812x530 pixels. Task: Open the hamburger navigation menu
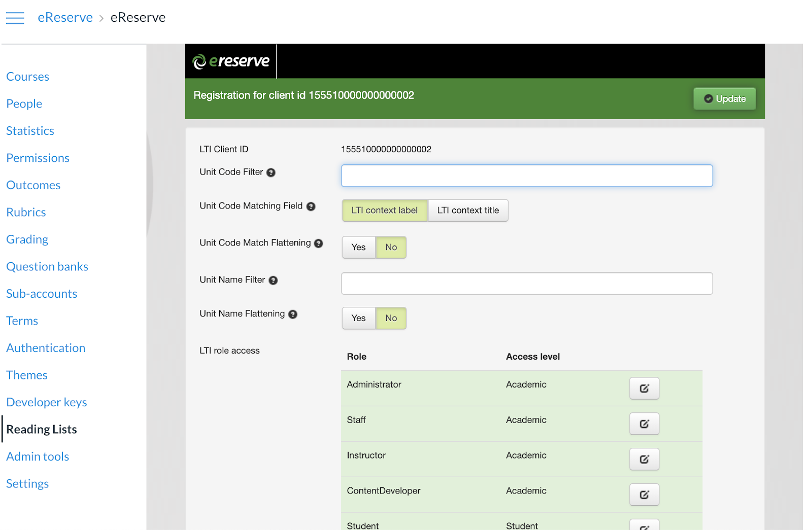pos(15,18)
